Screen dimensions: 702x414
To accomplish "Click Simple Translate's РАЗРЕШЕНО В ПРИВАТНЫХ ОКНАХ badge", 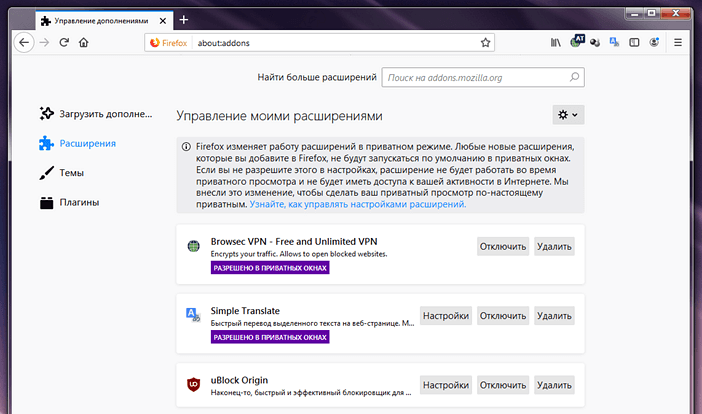I will (270, 337).
